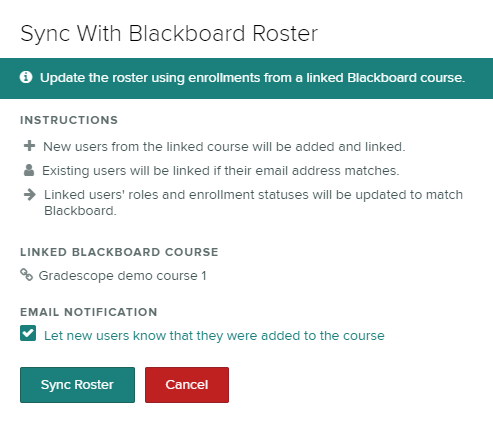Click the INSTRUCTIONS section heading
Image resolution: width=493 pixels, height=423 pixels.
click(69, 120)
